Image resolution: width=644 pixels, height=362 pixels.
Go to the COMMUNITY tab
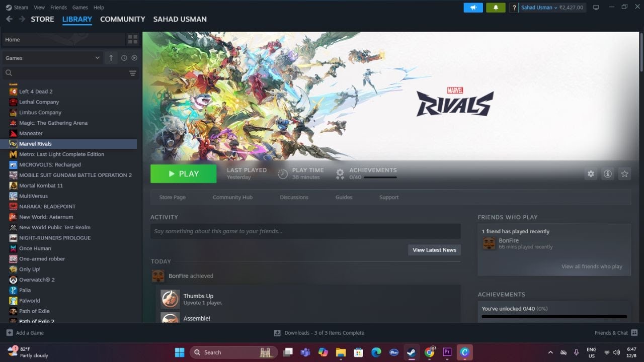[123, 19]
